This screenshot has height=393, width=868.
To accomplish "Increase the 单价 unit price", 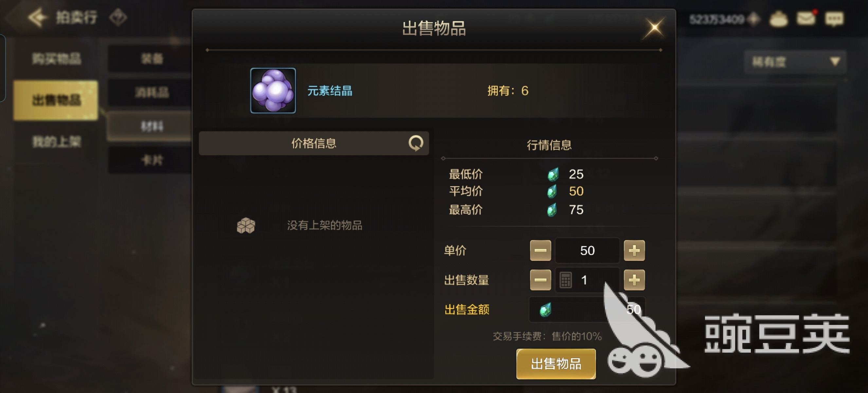I will (x=634, y=251).
